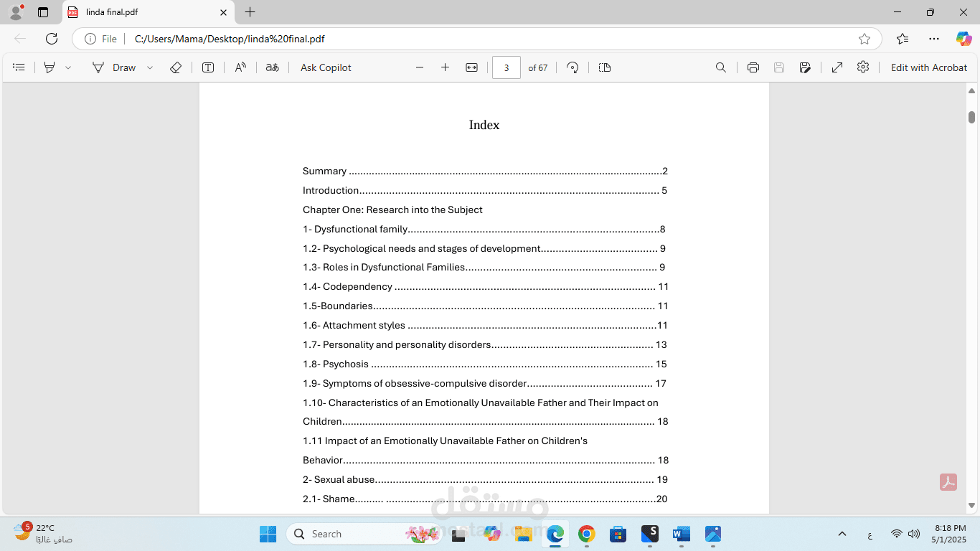980x551 pixels.
Task: Click the '1.4- Codependency' index entry
Action: (485, 286)
